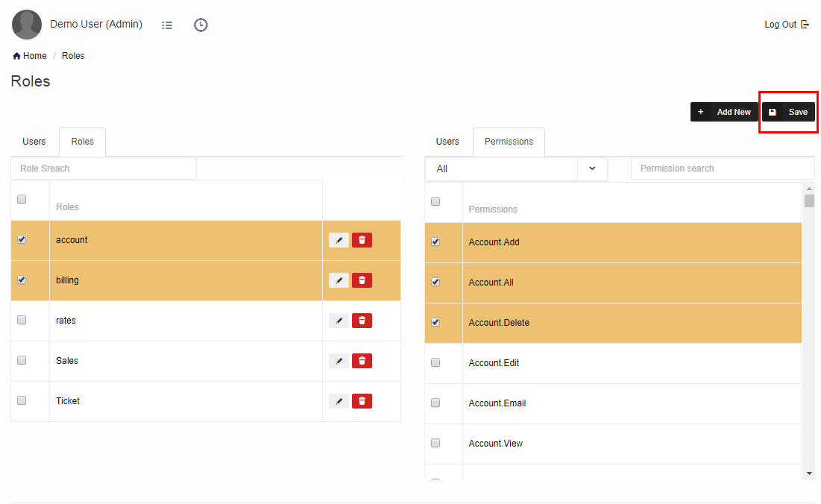Screen dimensions: 821x504
Task: Click the Add New button
Action: 723,112
